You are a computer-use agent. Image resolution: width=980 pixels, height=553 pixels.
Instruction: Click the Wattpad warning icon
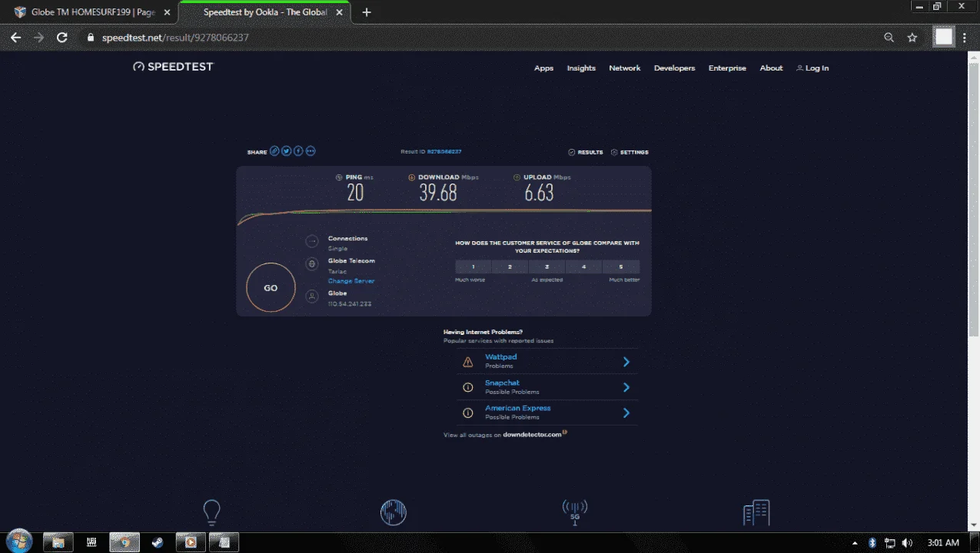467,362
